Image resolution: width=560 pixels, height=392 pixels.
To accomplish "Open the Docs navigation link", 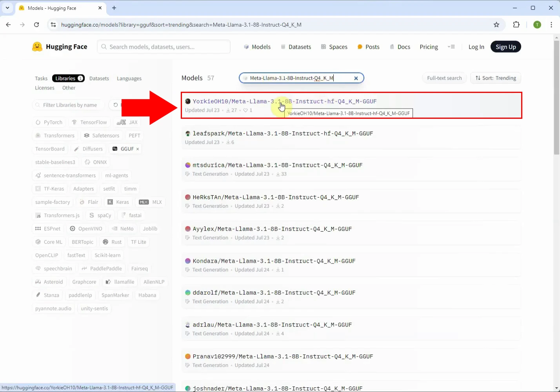I will [400, 47].
